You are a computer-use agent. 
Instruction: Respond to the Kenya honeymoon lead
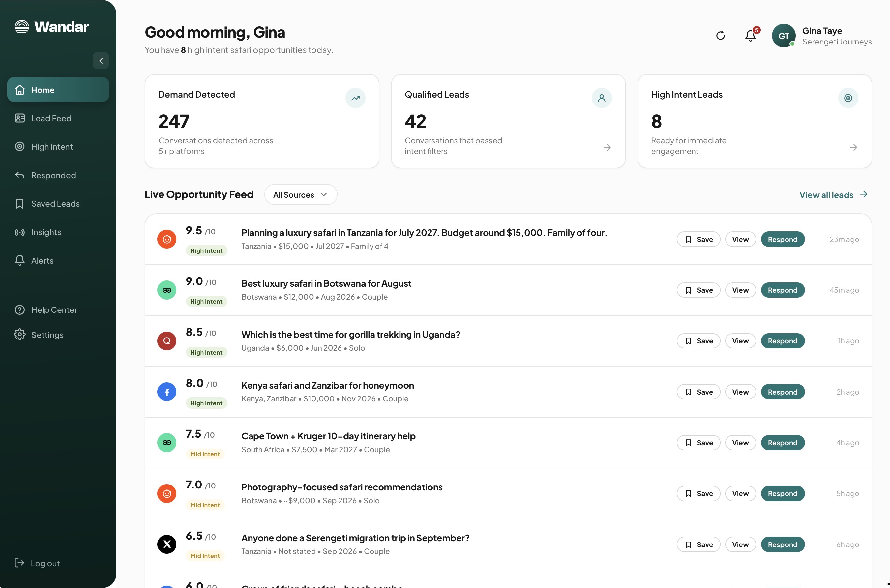pos(783,392)
